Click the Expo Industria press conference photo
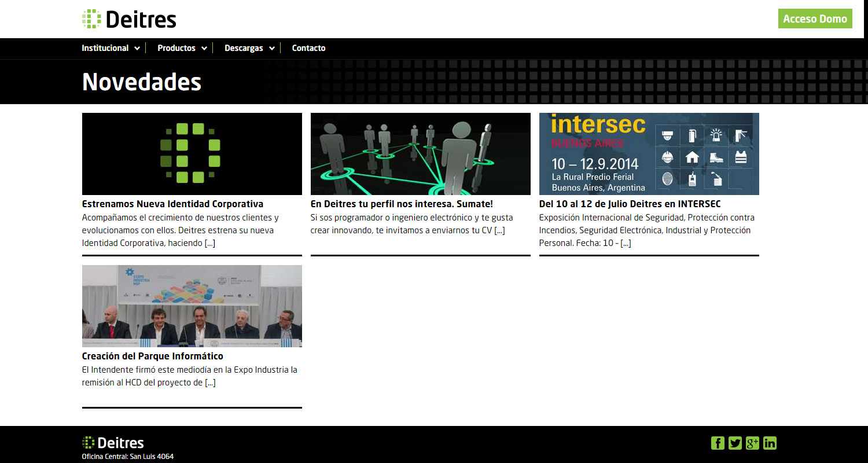The height and width of the screenshot is (463, 868). coord(192,306)
